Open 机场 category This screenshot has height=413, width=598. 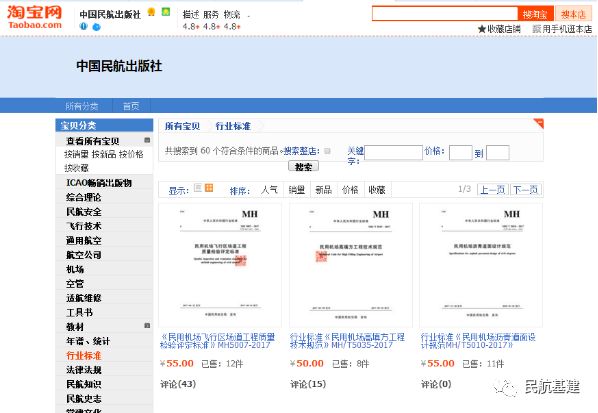(x=75, y=269)
